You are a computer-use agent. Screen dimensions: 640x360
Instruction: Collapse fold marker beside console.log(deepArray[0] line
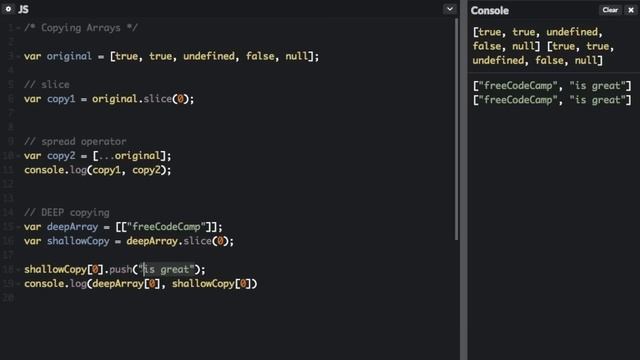tap(18, 284)
